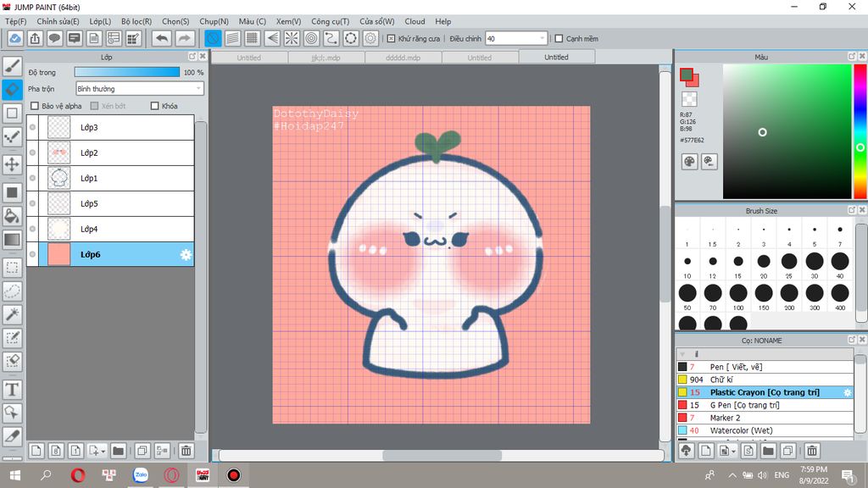Select the Gradient tool
Screen dimensions: 868x488
pos(12,240)
